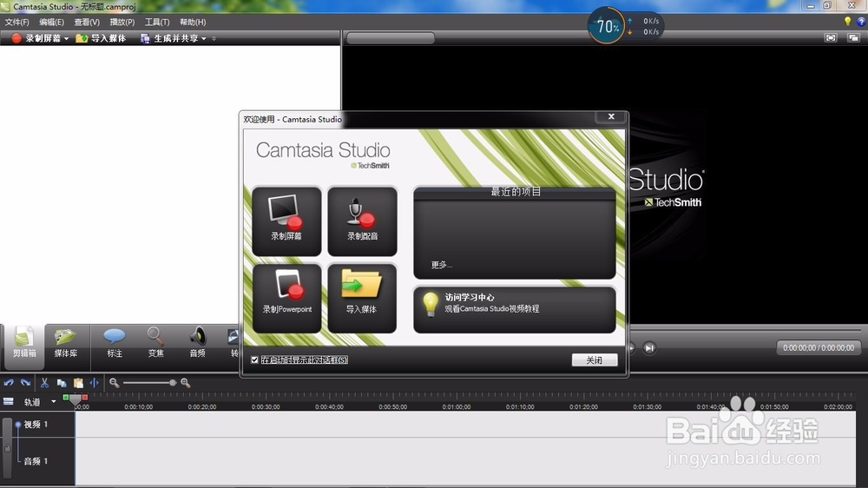Click the preview scrubber bar at top

click(391, 38)
